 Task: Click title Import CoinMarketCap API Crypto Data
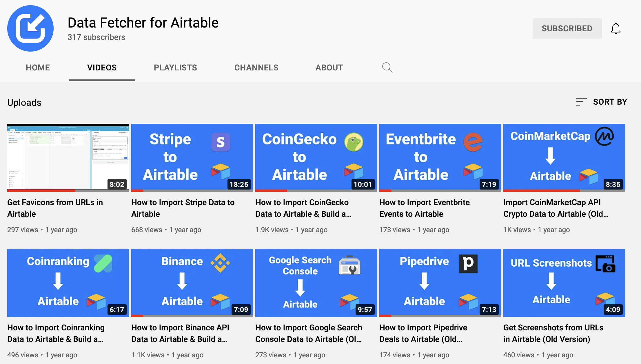(x=556, y=208)
